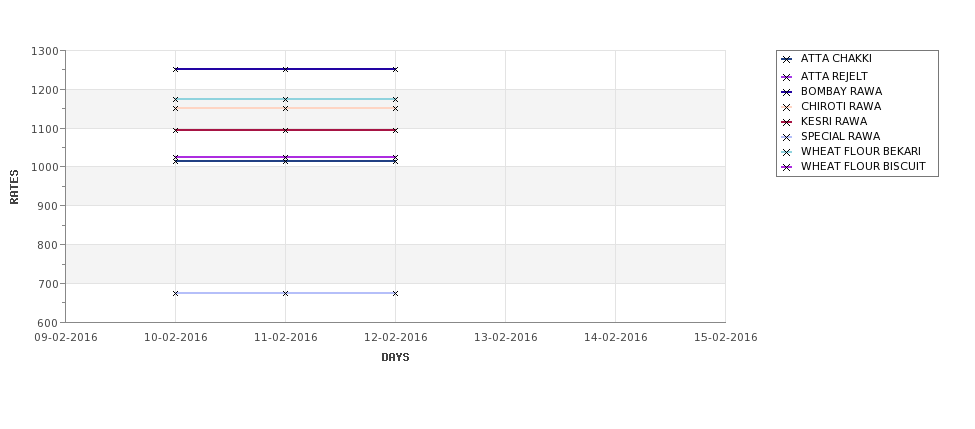Click the ATTA REJELT legend marker icon
975x429 pixels.
[787, 77]
